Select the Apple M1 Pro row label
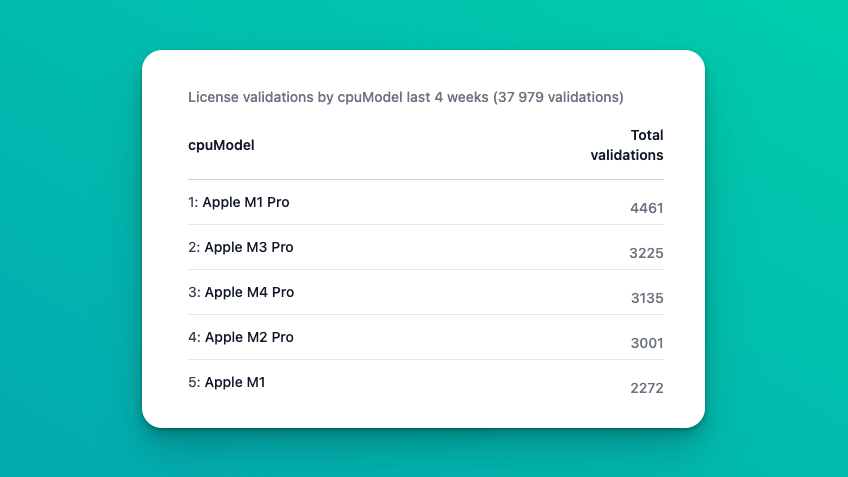The width and height of the screenshot is (848, 477). tap(246, 202)
